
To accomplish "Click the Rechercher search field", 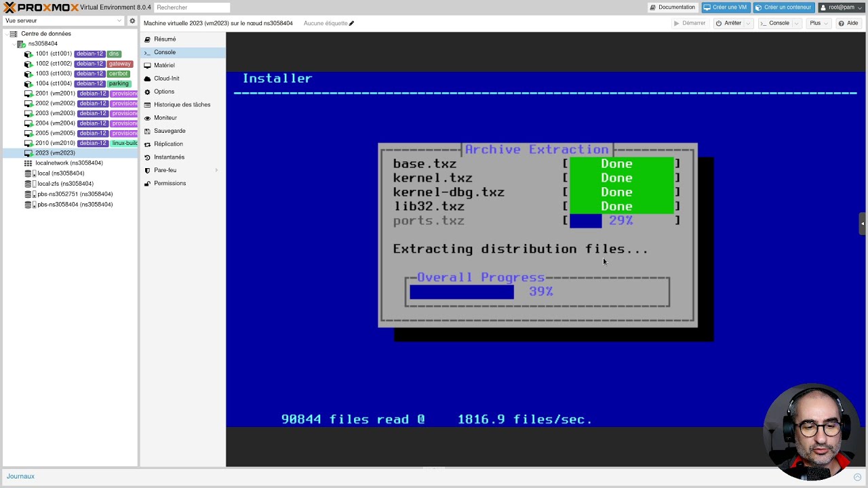I will point(192,7).
